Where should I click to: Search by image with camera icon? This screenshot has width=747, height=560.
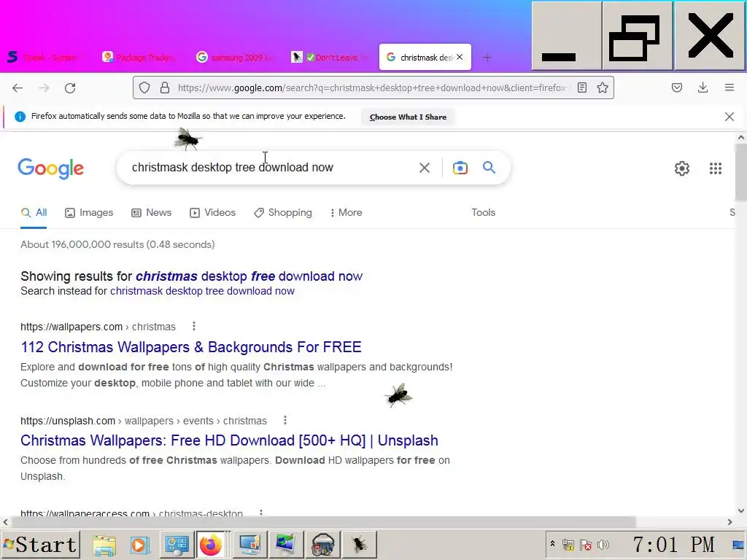(x=460, y=168)
